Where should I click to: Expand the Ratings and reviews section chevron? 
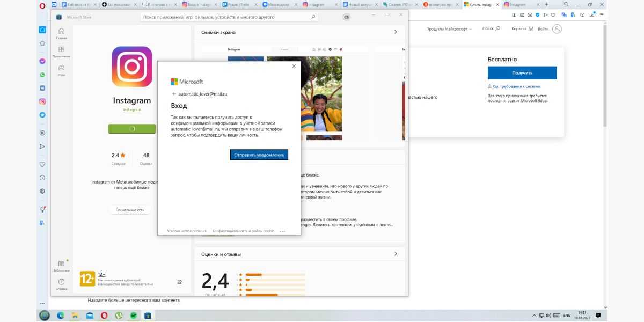(x=396, y=254)
